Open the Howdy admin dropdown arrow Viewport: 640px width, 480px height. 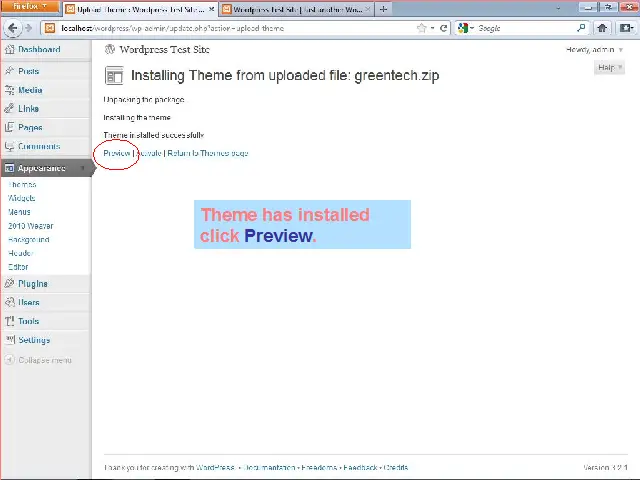[x=621, y=50]
